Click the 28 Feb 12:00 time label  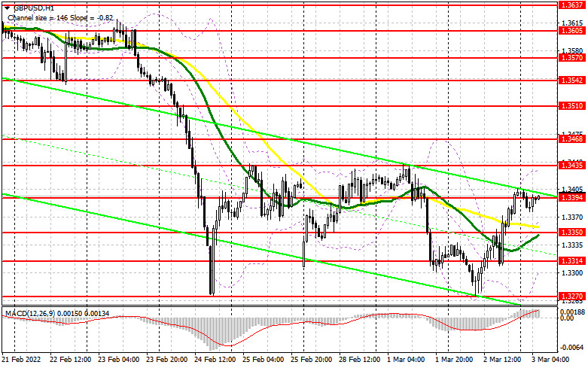(360, 360)
